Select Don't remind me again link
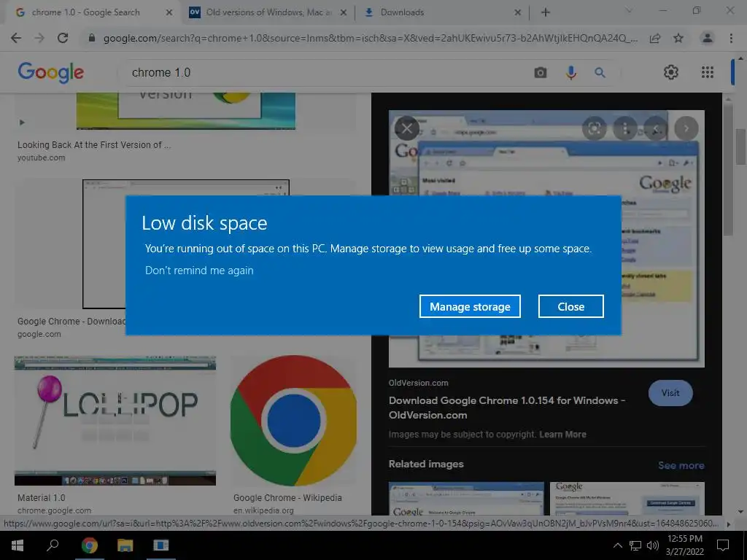Screen dimensions: 747x560 click(199, 271)
